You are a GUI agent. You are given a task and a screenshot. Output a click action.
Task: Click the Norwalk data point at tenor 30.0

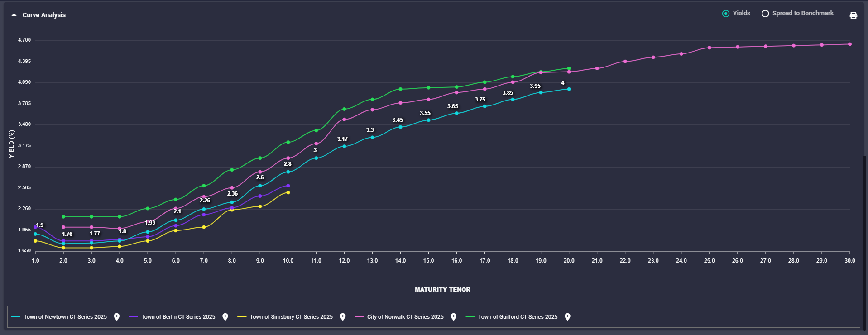pyautogui.click(x=849, y=44)
